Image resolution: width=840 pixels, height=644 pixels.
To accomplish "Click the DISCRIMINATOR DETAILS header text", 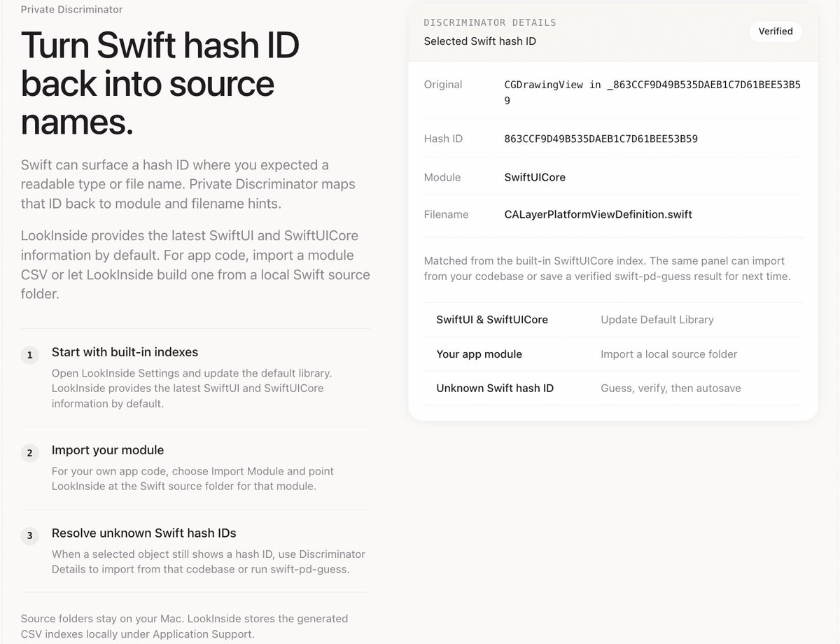I will coord(490,22).
